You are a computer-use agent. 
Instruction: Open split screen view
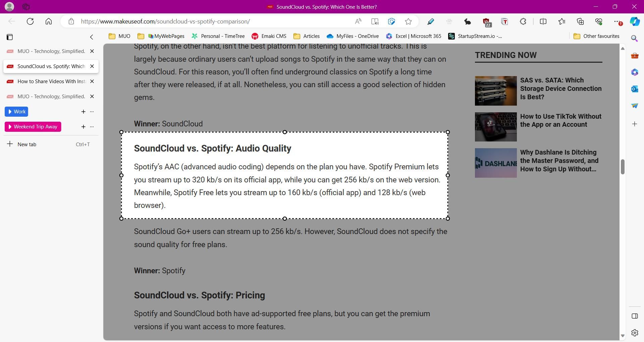coord(543,21)
